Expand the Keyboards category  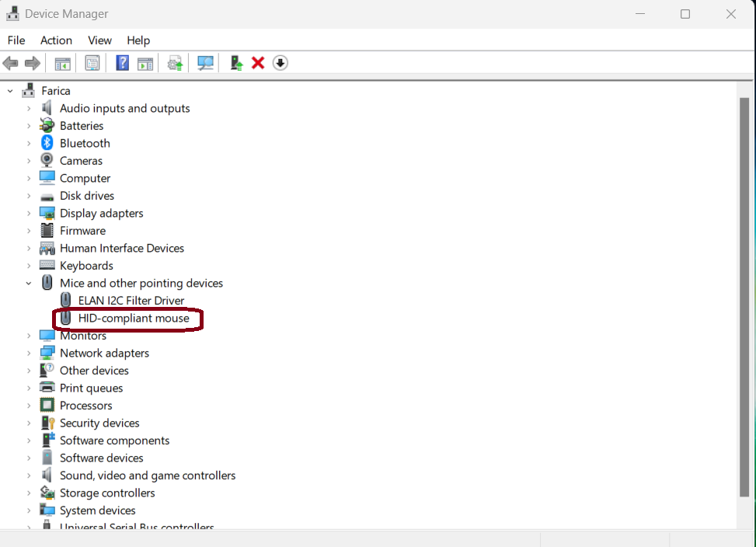29,266
